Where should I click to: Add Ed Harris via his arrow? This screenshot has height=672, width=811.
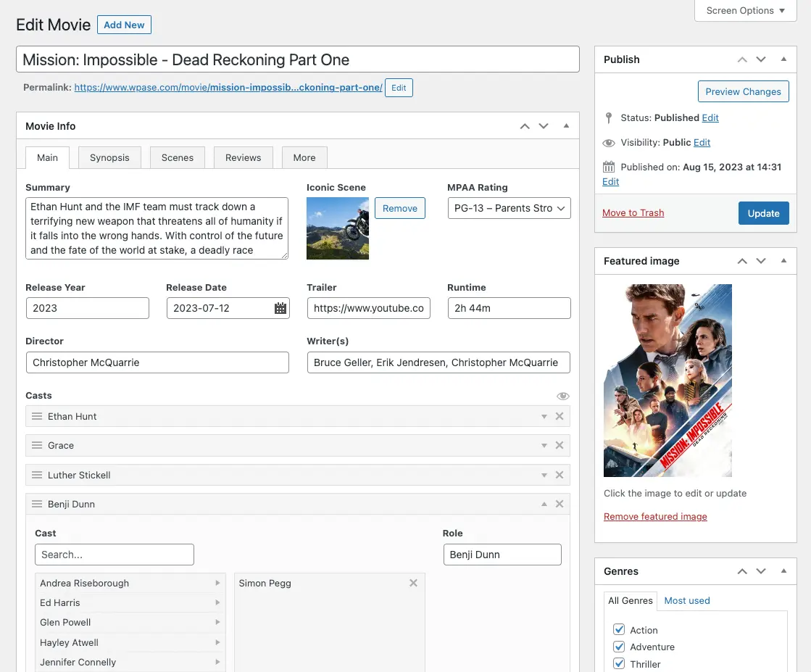217,602
